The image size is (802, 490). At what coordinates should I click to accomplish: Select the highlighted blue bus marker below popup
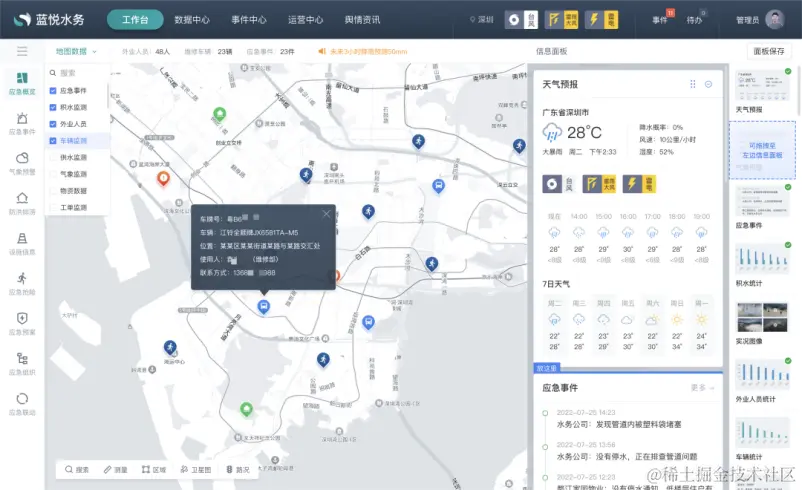click(263, 307)
